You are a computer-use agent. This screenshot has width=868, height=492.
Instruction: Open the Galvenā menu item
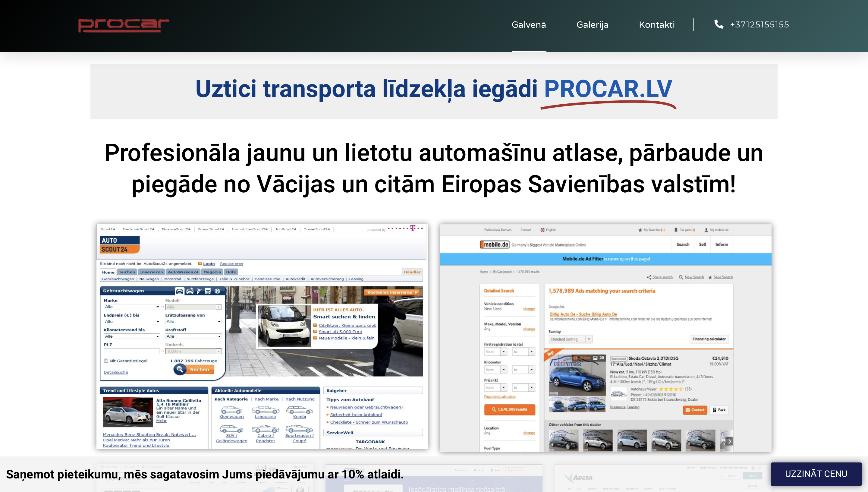click(529, 25)
